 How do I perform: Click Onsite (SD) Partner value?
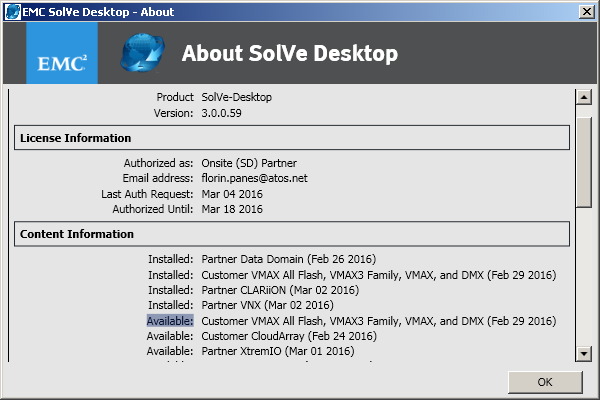[x=249, y=163]
